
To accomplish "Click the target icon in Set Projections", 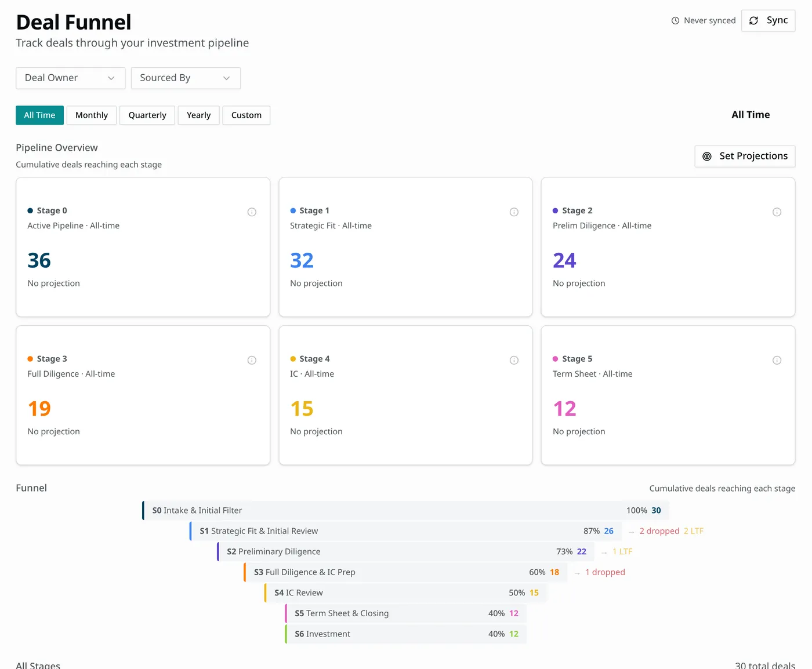I will [x=707, y=157].
